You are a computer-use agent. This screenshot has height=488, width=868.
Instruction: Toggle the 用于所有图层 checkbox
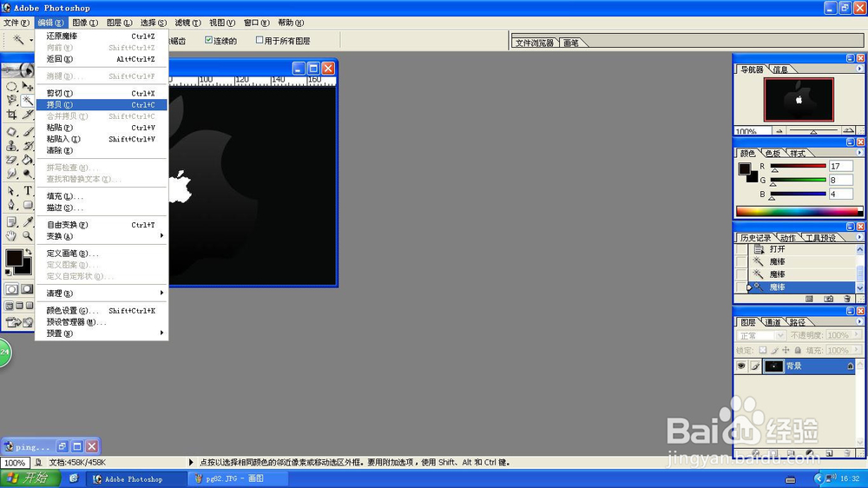259,40
